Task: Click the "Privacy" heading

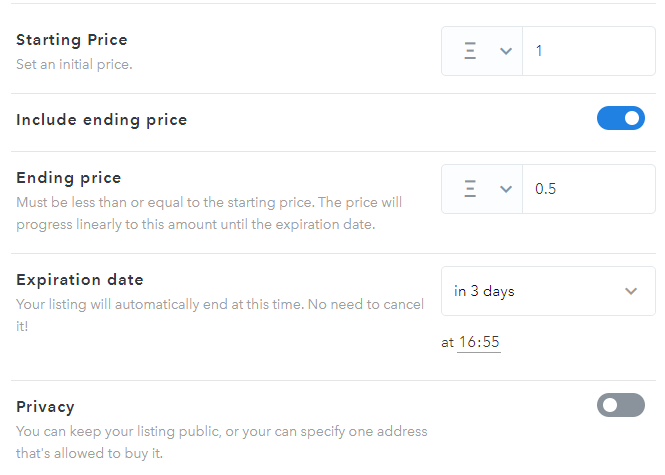Action: [46, 407]
